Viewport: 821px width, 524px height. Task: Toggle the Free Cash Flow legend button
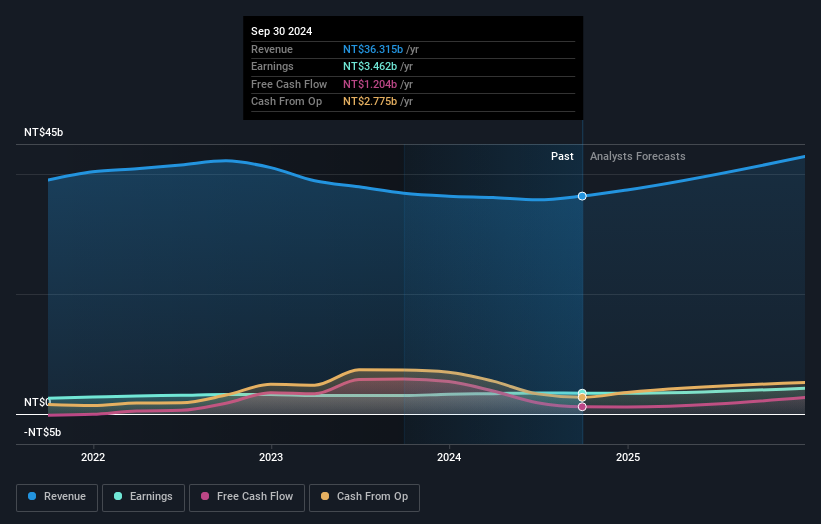[247, 497]
